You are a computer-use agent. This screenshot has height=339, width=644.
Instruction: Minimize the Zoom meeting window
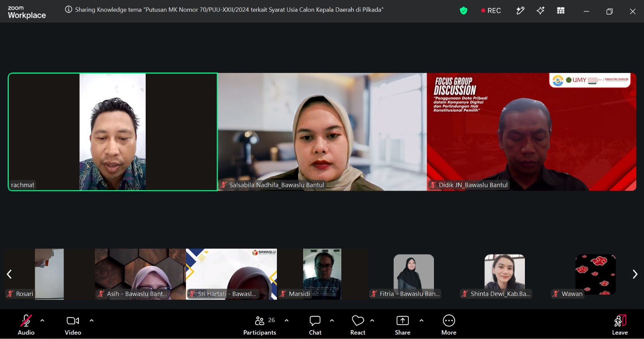coord(586,11)
